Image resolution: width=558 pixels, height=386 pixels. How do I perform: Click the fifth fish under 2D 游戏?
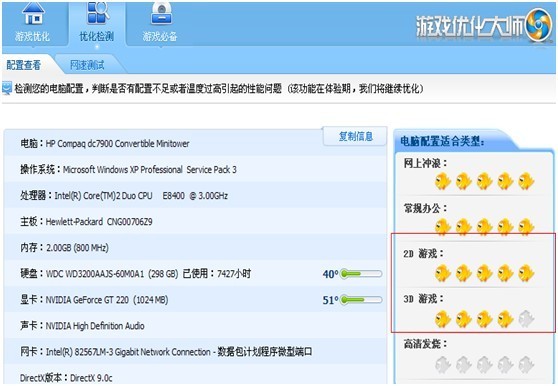(526, 273)
